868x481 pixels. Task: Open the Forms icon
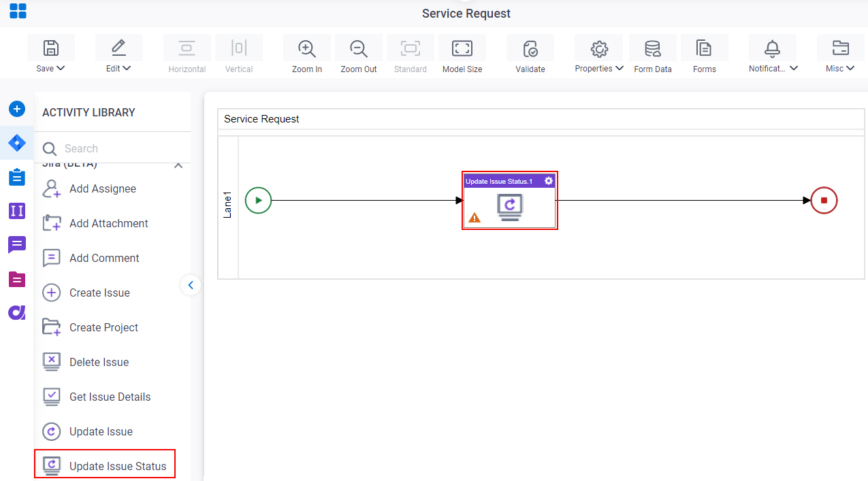(704, 48)
